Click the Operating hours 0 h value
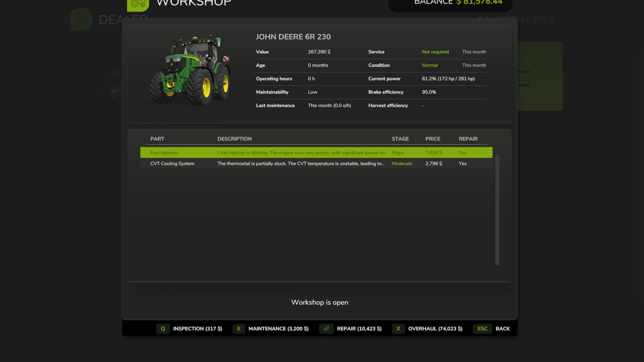This screenshot has height=362, width=644. (311, 78)
